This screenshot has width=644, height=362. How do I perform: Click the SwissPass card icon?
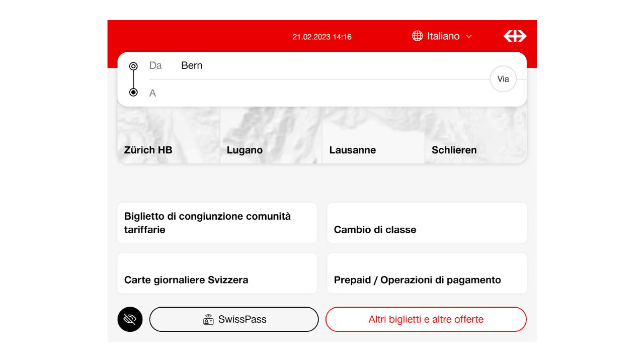(x=208, y=320)
